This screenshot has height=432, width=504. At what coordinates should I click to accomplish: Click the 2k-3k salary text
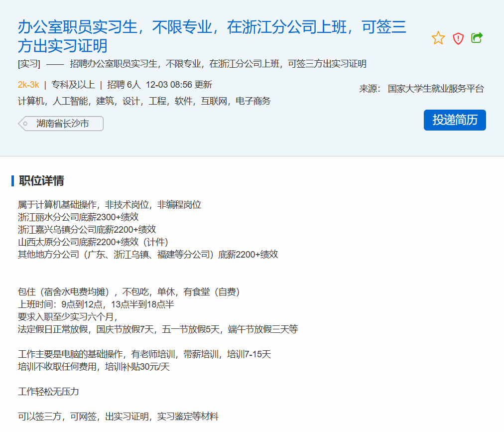[28, 84]
